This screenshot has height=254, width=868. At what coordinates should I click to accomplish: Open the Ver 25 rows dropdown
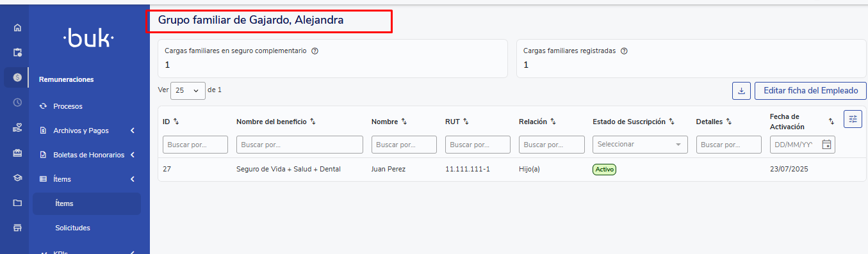pyautogui.click(x=188, y=91)
